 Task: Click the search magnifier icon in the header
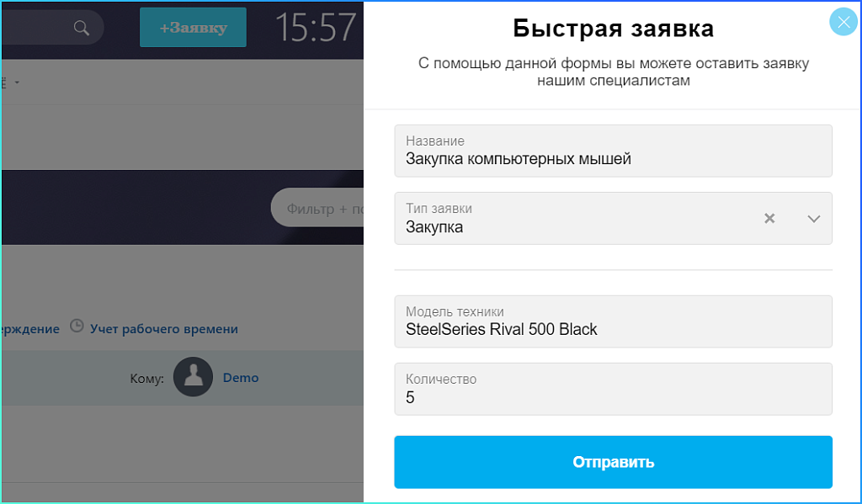(82, 27)
